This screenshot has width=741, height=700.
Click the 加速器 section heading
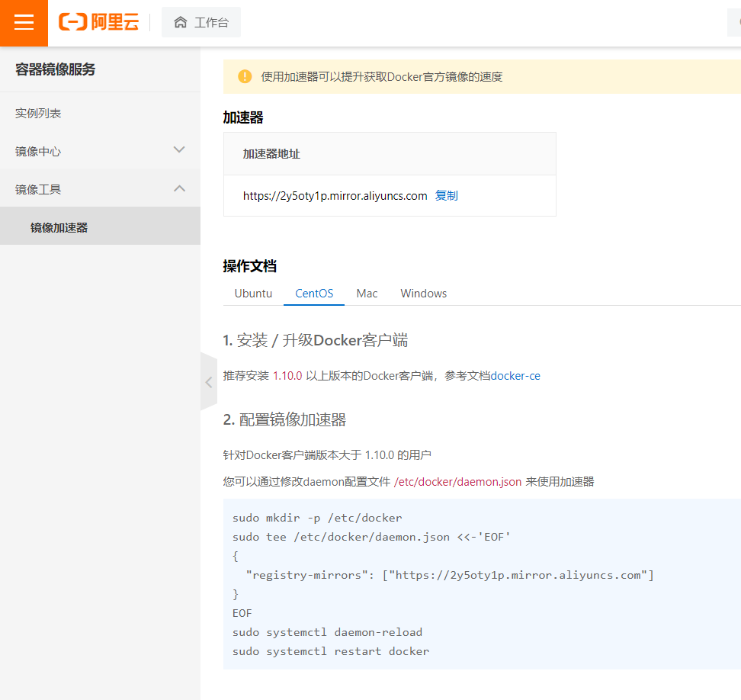[x=243, y=117]
